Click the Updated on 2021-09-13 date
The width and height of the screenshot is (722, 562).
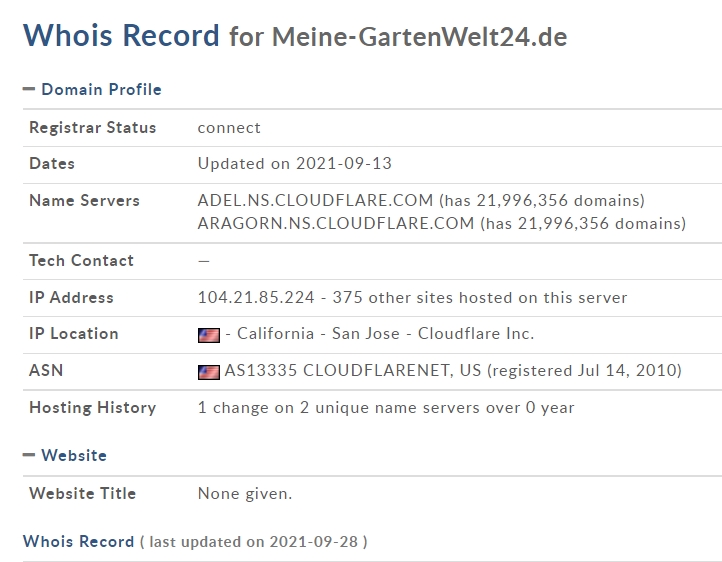pos(295,163)
